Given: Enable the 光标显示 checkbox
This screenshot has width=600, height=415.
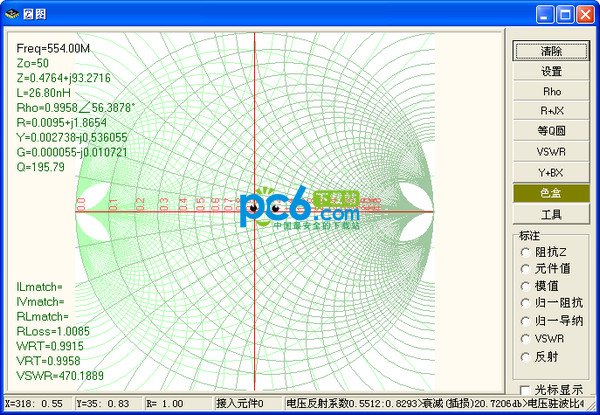Looking at the screenshot, I should click(x=551, y=390).
